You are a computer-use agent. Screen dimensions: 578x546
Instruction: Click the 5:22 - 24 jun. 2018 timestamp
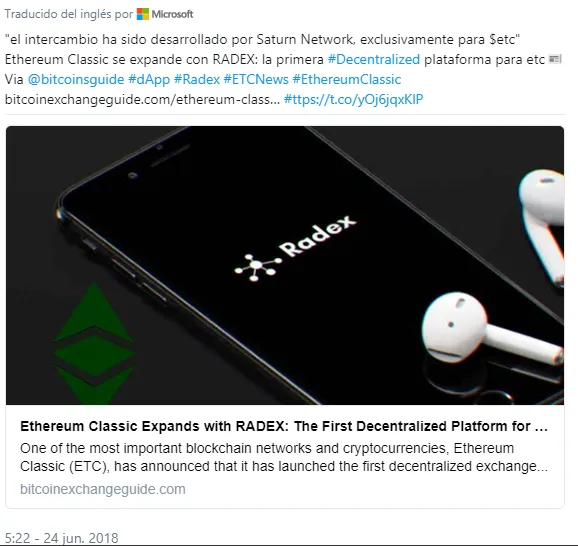pos(62,538)
